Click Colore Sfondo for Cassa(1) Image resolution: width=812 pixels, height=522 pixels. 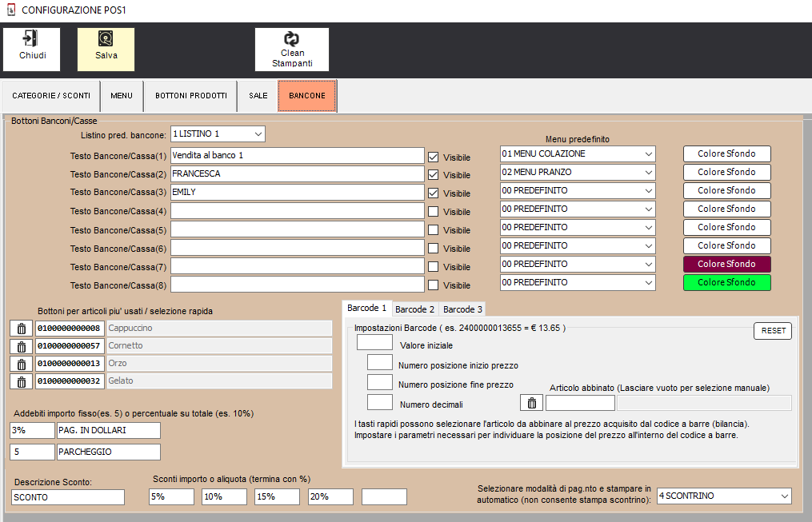click(726, 153)
